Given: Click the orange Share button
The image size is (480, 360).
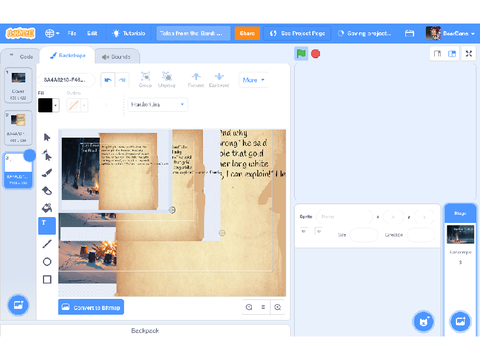Looking at the screenshot, I should [247, 33].
